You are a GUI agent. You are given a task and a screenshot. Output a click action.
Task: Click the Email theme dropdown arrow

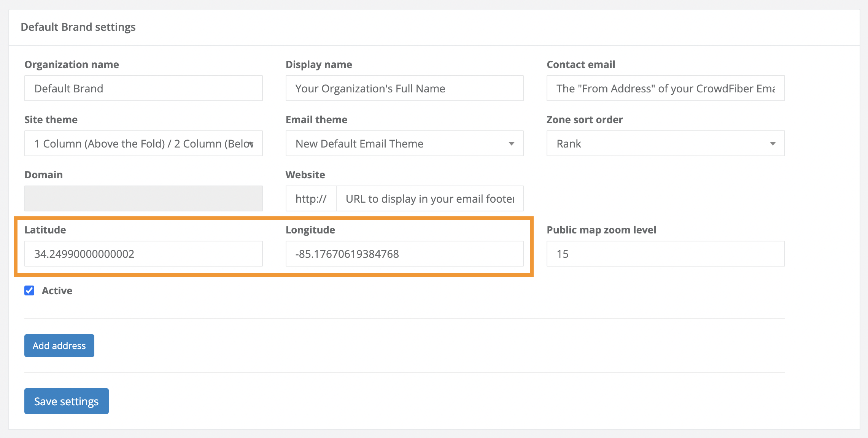pos(511,144)
